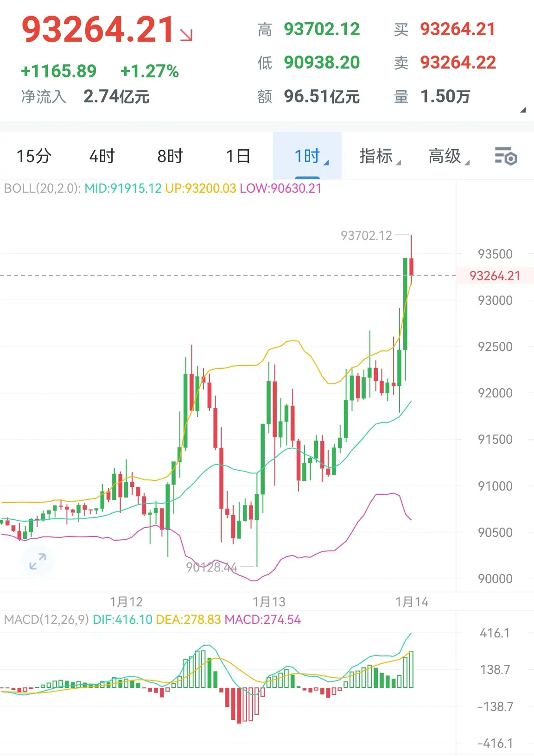Click the turnover 96.51亿元 value
This screenshot has width=534, height=756.
pos(322,96)
